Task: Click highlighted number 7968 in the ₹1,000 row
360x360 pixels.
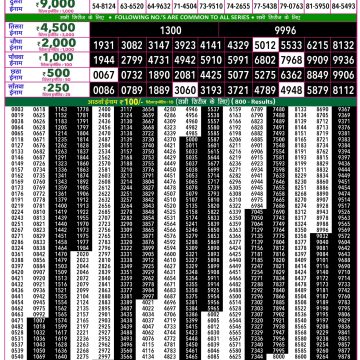Action: click(x=291, y=60)
